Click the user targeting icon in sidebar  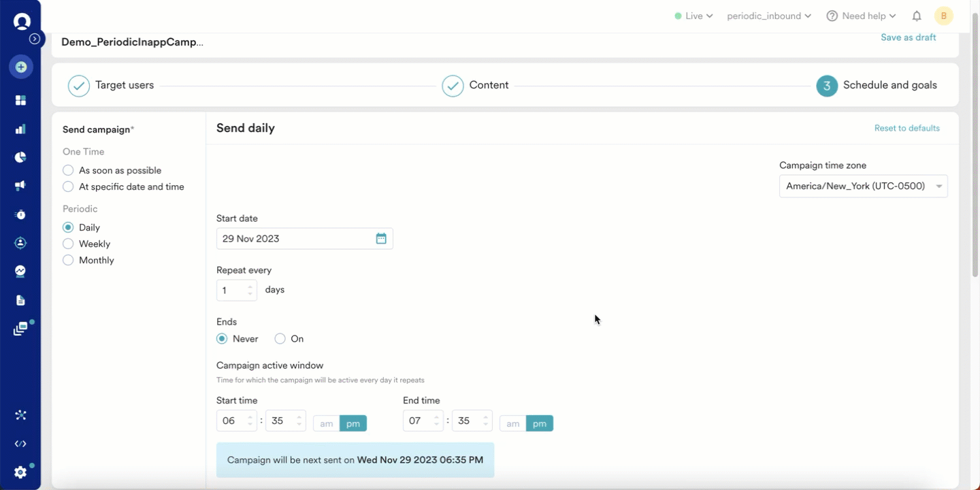click(20, 243)
